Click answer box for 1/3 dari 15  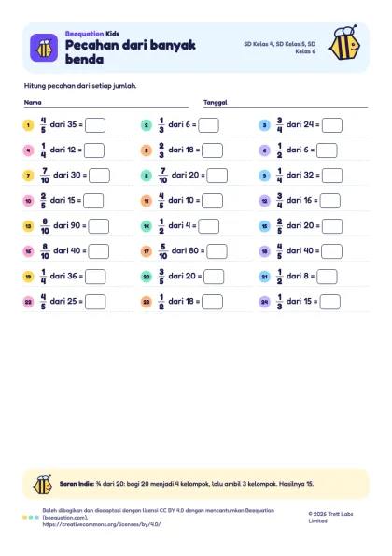pos(330,302)
